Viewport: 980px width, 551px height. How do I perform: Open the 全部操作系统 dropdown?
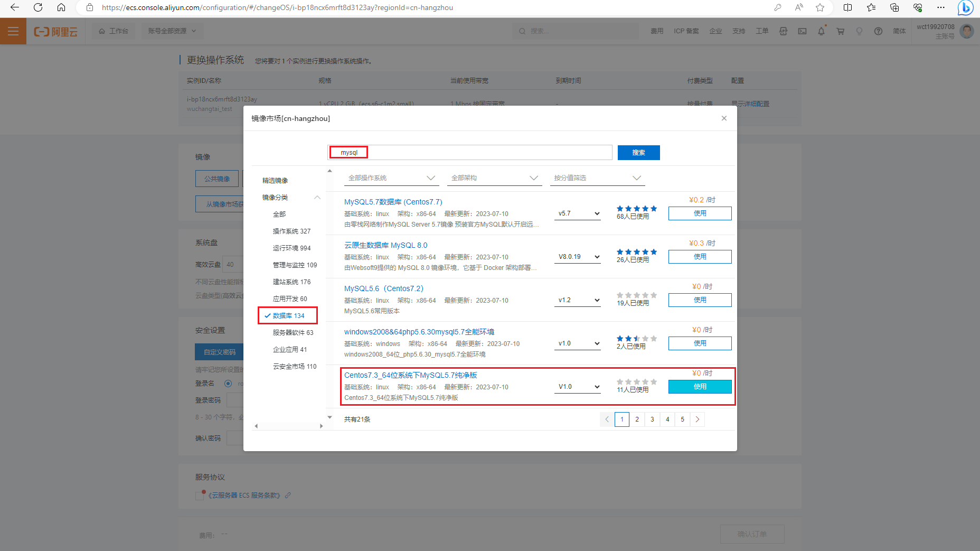click(392, 178)
